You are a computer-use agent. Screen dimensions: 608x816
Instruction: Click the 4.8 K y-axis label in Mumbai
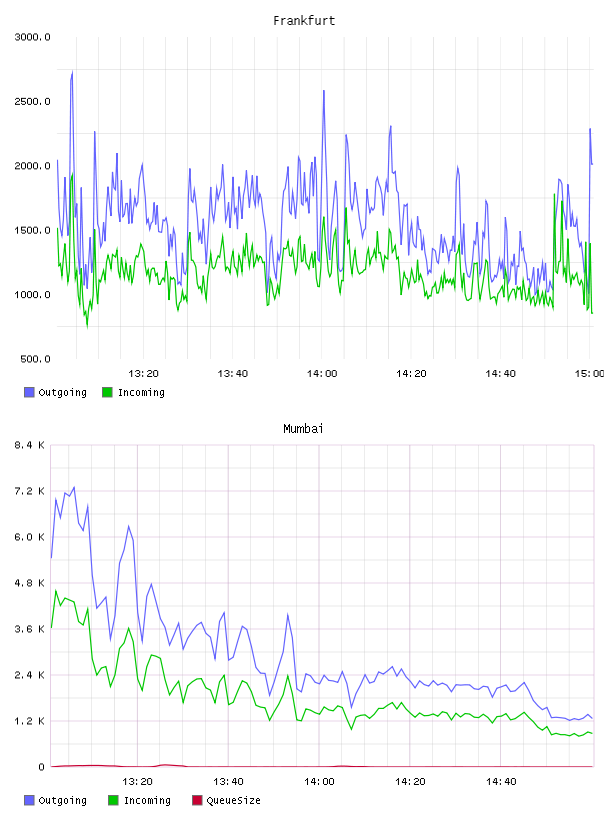[x=29, y=583]
